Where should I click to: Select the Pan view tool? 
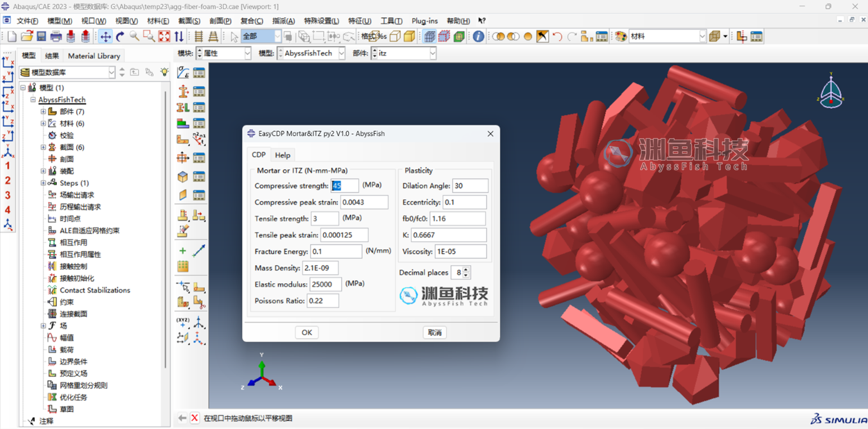coord(105,36)
